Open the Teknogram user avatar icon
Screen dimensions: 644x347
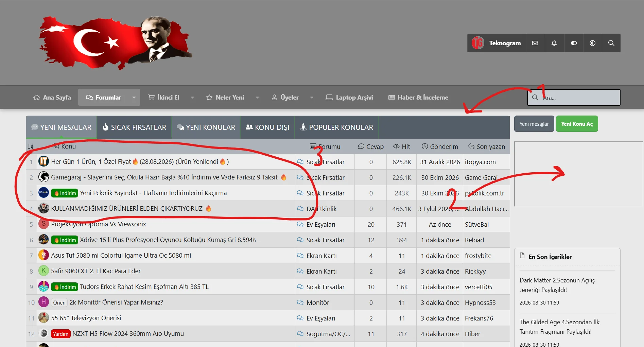point(477,43)
